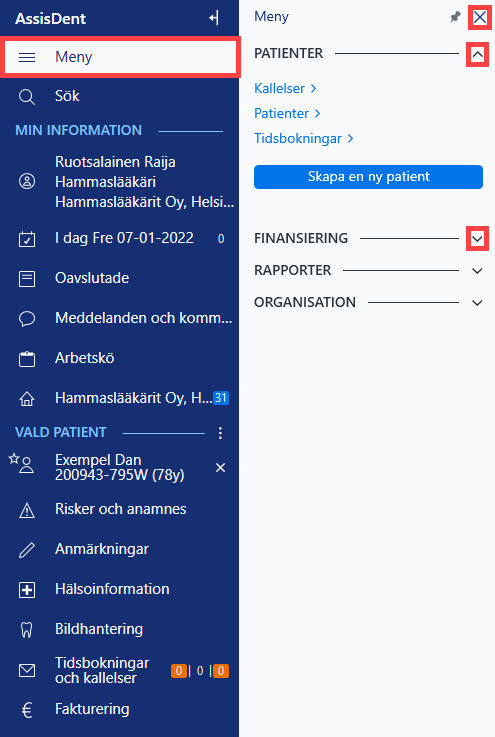The height and width of the screenshot is (737, 495).
Task: Open today's calendar I dag Fre 07-01-2022
Action: coord(119,238)
